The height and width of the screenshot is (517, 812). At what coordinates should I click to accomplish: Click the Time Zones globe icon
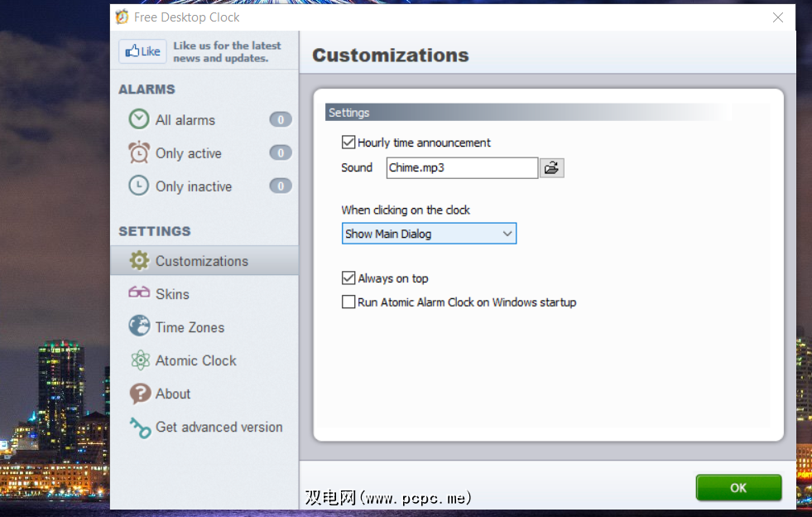coord(139,326)
